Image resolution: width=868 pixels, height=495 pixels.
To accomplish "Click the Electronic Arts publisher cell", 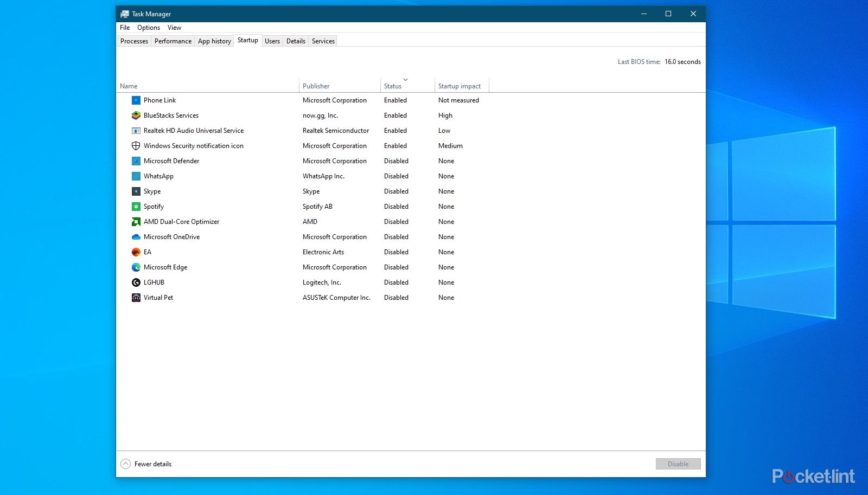I will (323, 252).
